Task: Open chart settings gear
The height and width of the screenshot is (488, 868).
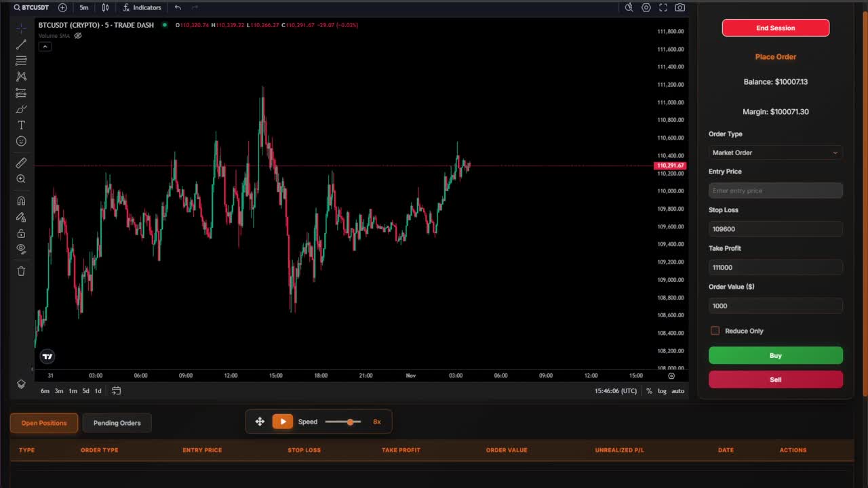Action: pos(646,7)
